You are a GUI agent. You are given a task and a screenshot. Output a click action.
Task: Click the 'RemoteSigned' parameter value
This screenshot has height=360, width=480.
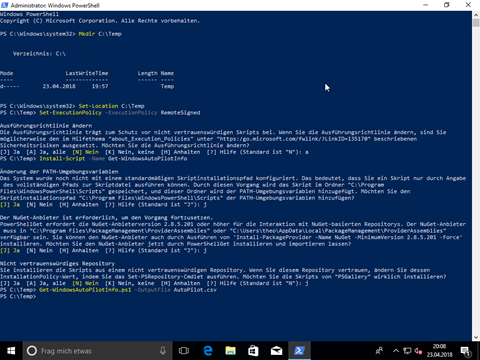pos(180,113)
